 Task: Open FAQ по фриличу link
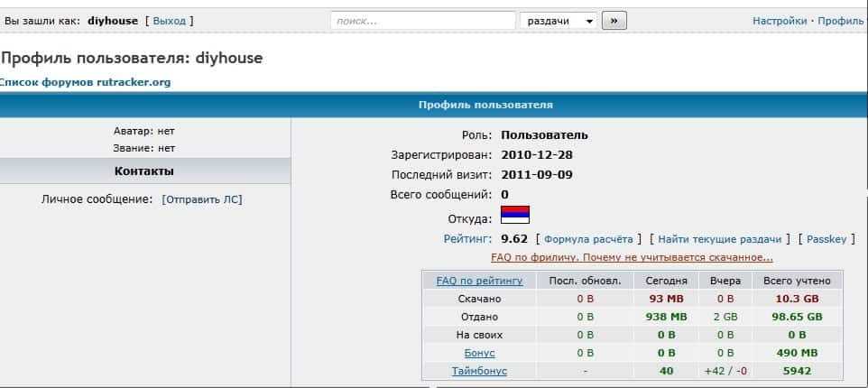click(x=632, y=257)
